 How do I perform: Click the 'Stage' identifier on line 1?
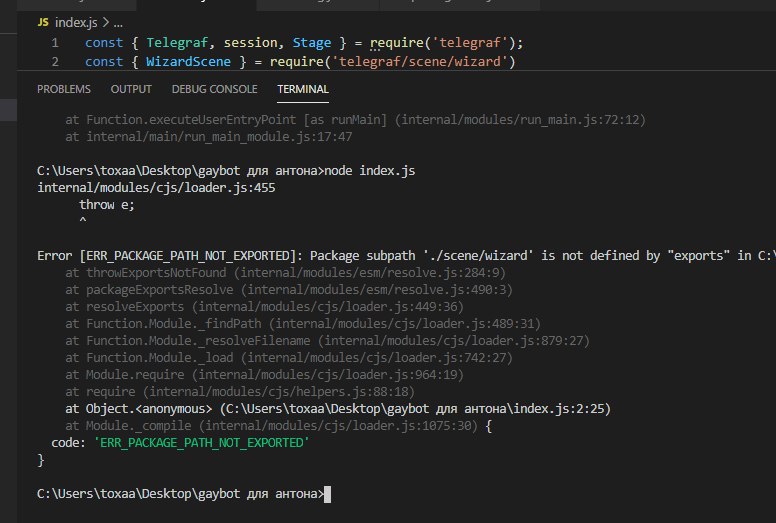coord(312,43)
